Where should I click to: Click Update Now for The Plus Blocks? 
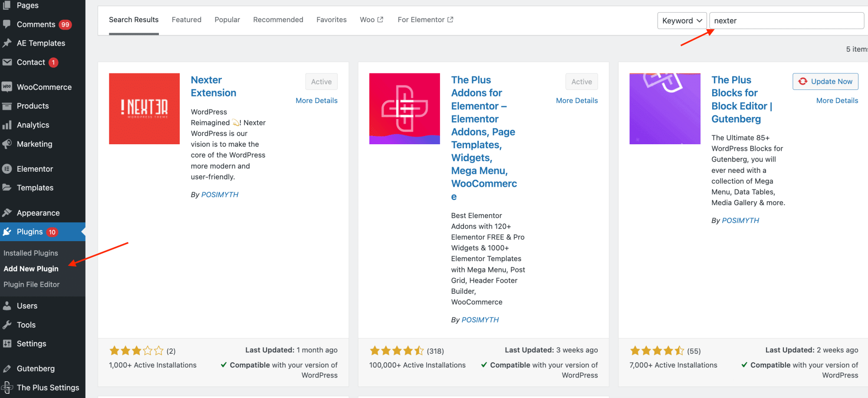[x=825, y=82]
